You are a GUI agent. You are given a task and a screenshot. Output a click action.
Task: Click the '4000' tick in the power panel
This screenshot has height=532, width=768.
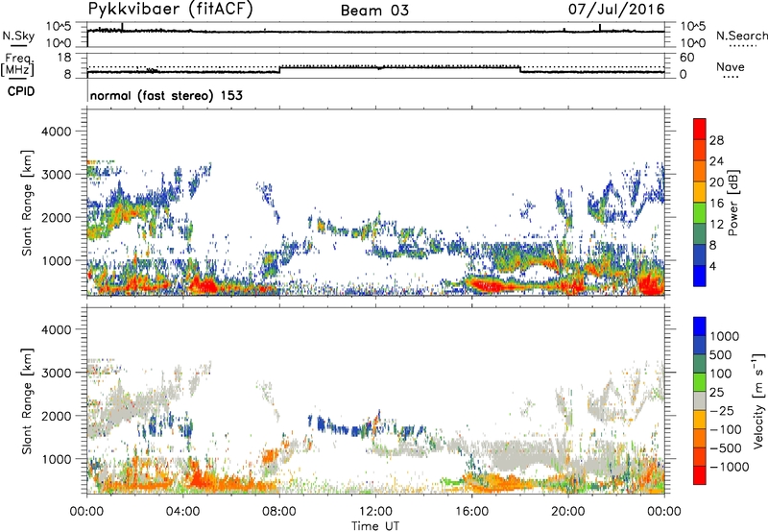click(56, 131)
